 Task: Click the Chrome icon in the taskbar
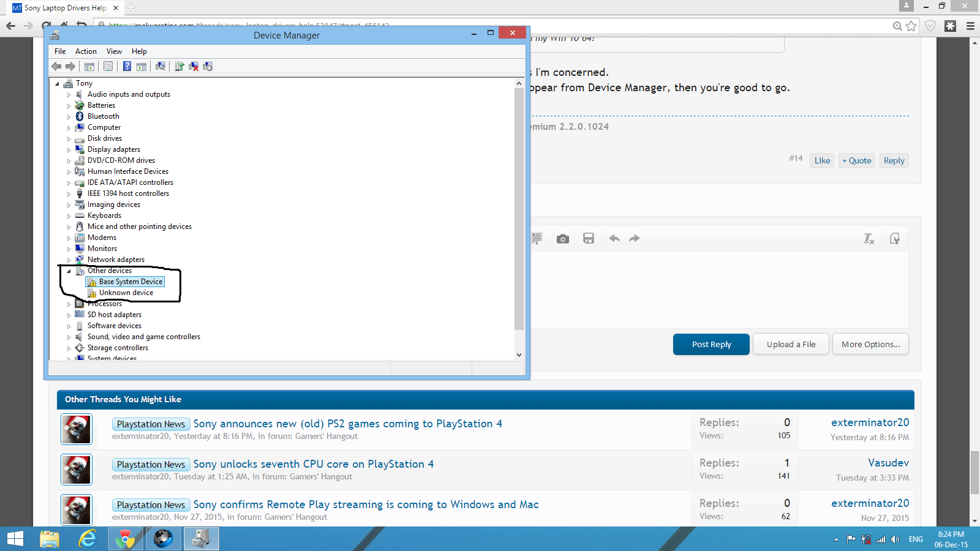[x=126, y=539]
